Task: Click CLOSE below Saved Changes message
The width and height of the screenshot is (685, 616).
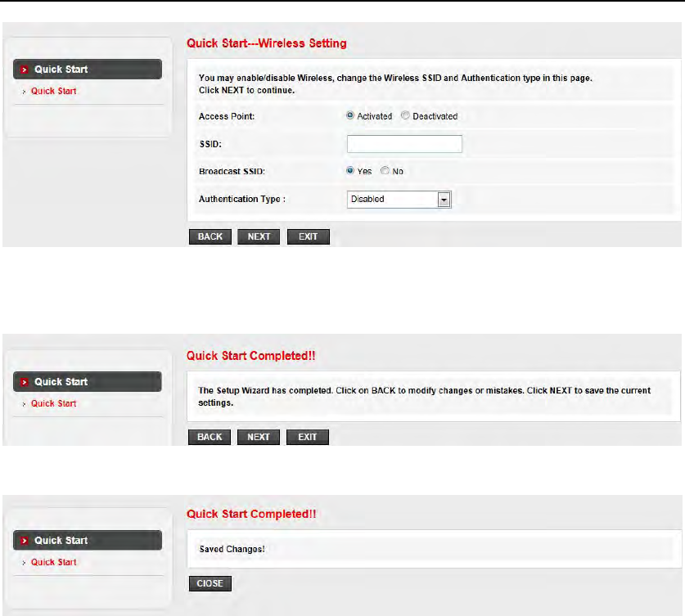Action: coord(210,584)
